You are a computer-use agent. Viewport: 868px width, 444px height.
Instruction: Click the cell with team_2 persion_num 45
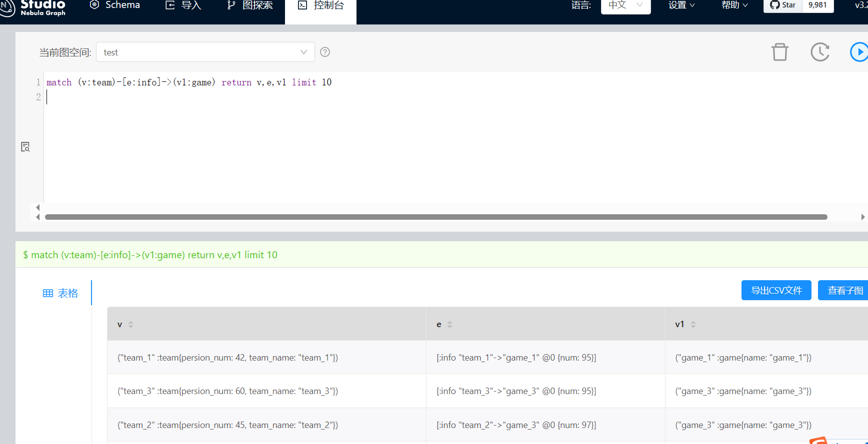[x=267, y=425]
